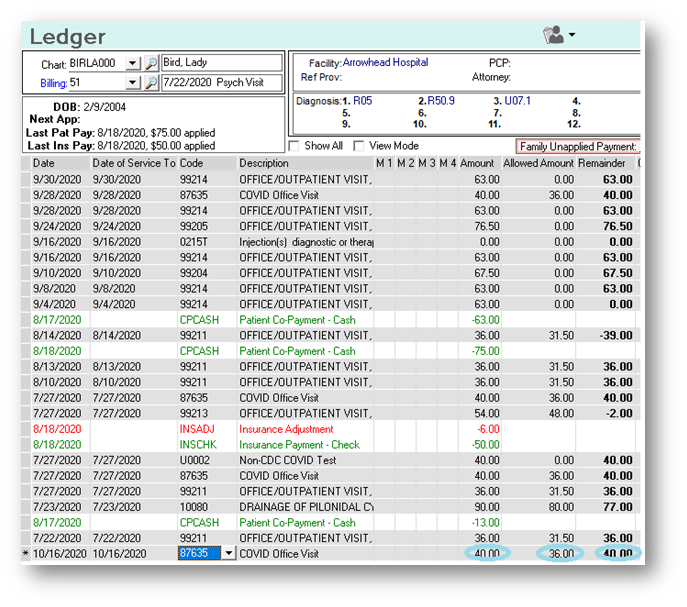Click the Allowed Amount column header

[538, 163]
